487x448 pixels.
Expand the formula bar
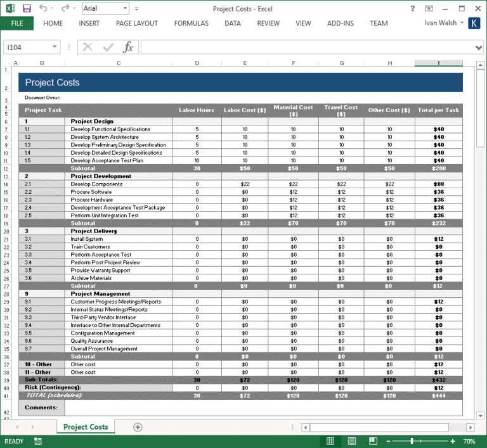coord(479,48)
